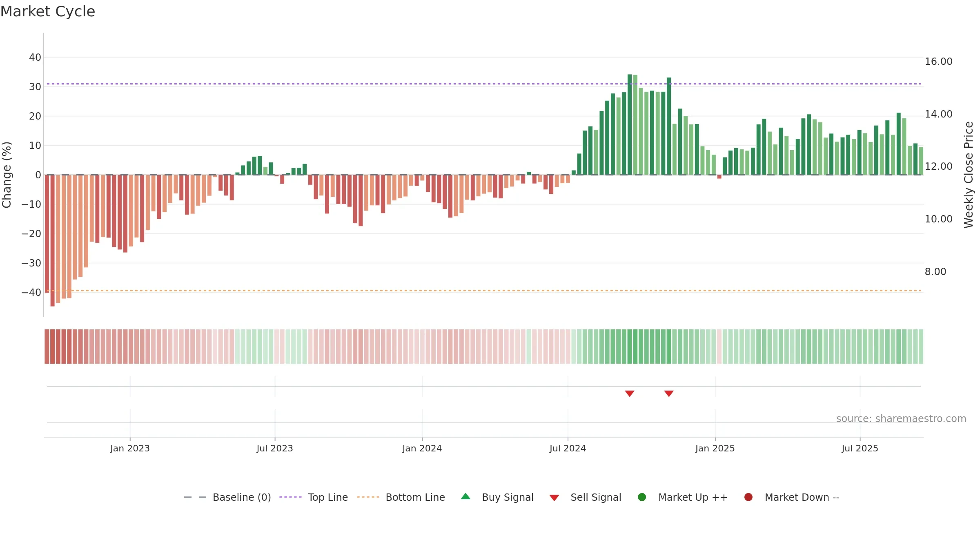
Task: Click the 8.00 price axis label
Action: point(935,272)
